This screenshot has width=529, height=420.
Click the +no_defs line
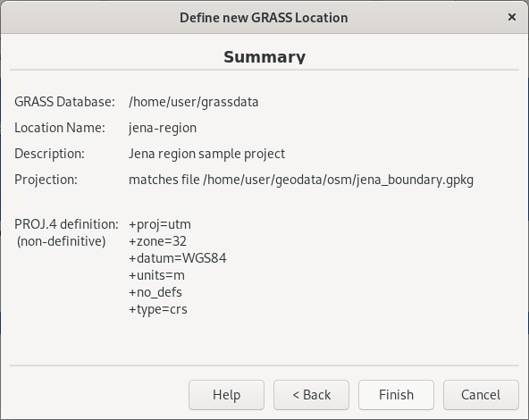point(155,292)
